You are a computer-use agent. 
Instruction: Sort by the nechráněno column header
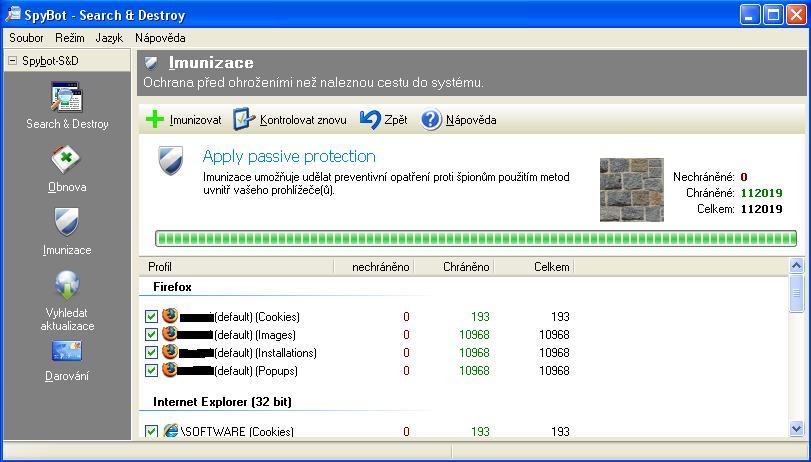click(x=374, y=267)
